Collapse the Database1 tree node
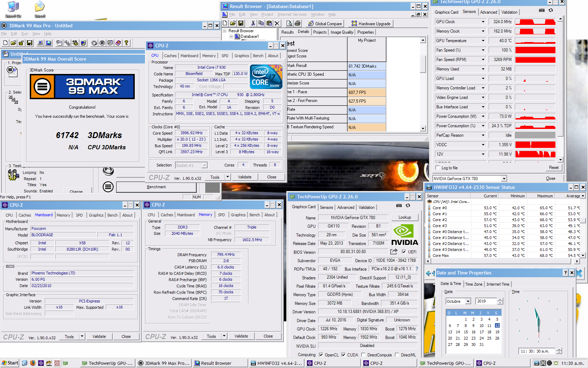This screenshot has height=368, width=588. click(x=231, y=36)
